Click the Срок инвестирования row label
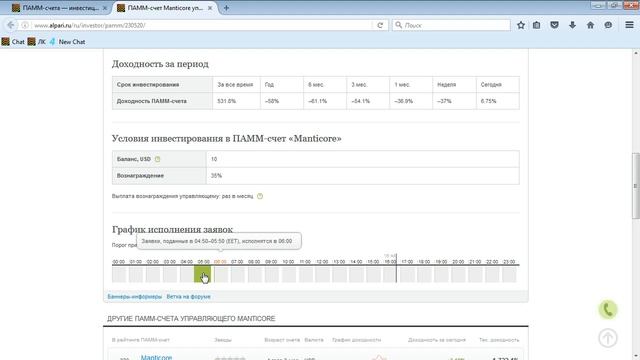Image resolution: width=640 pixels, height=360 pixels. [x=148, y=85]
